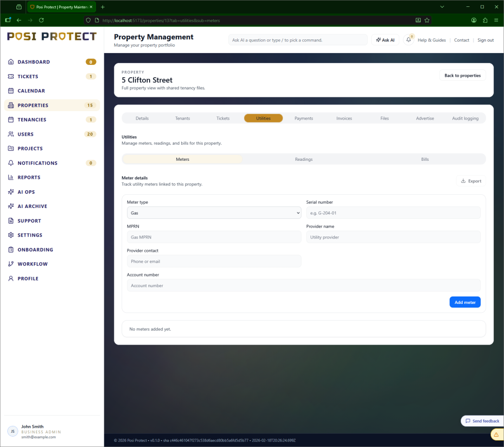Click the Add meter button

click(465, 302)
